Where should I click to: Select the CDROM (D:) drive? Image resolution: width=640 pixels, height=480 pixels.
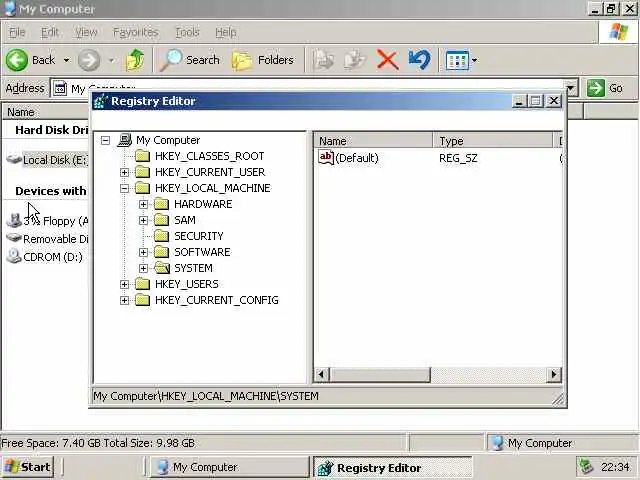[x=45, y=257]
